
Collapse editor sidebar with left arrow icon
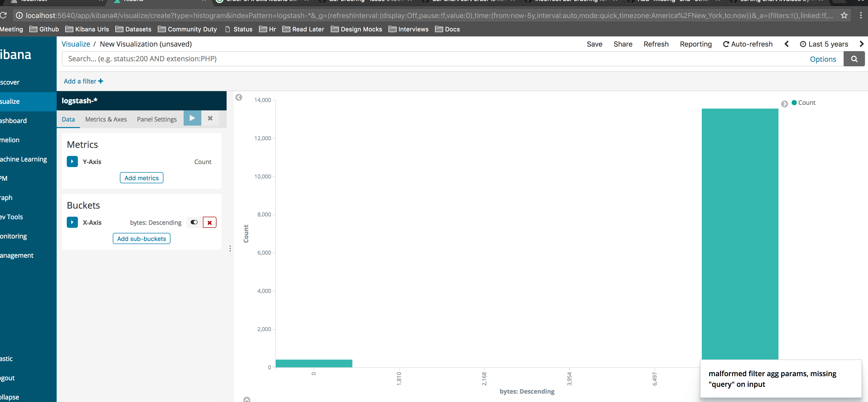pyautogui.click(x=238, y=97)
